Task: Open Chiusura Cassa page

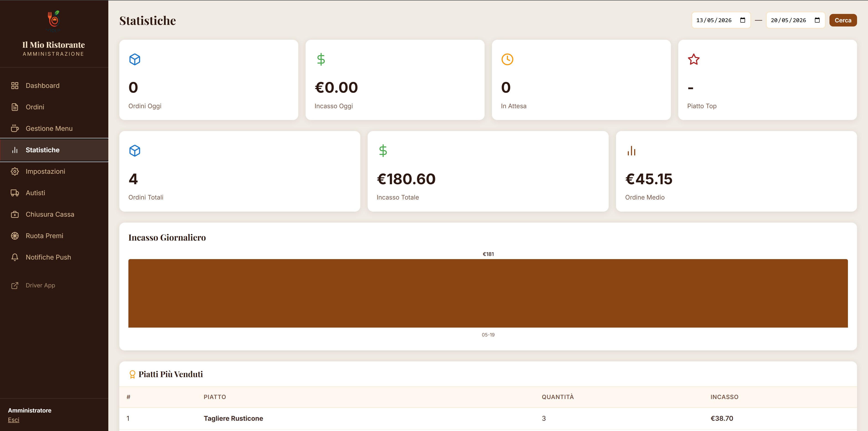Action: pyautogui.click(x=54, y=215)
